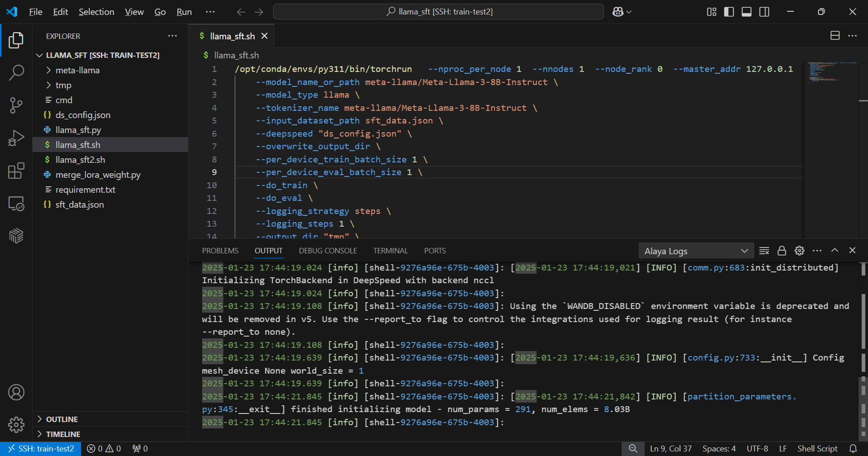Toggle the primary side bar visibility
Image resolution: width=868 pixels, height=456 pixels.
click(729, 12)
